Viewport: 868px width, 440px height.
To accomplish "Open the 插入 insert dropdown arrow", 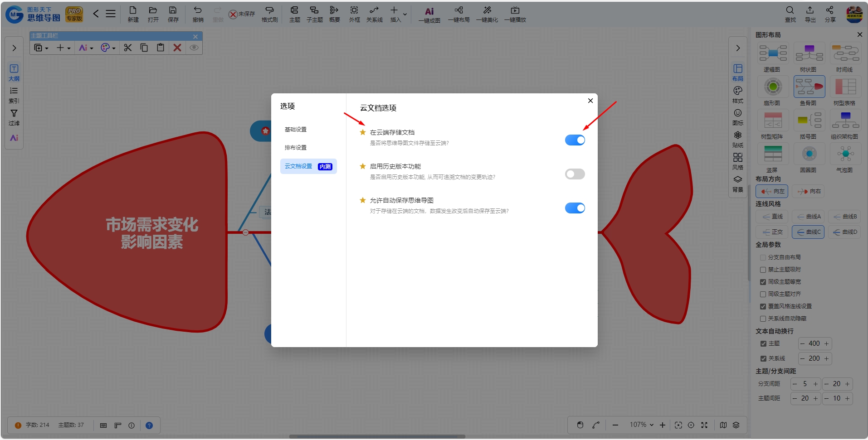I will 405,14.
